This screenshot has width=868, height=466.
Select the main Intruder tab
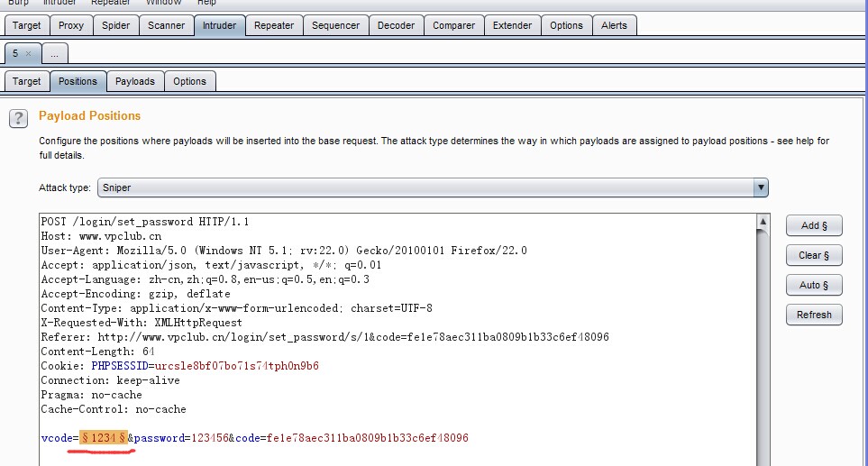coord(219,25)
